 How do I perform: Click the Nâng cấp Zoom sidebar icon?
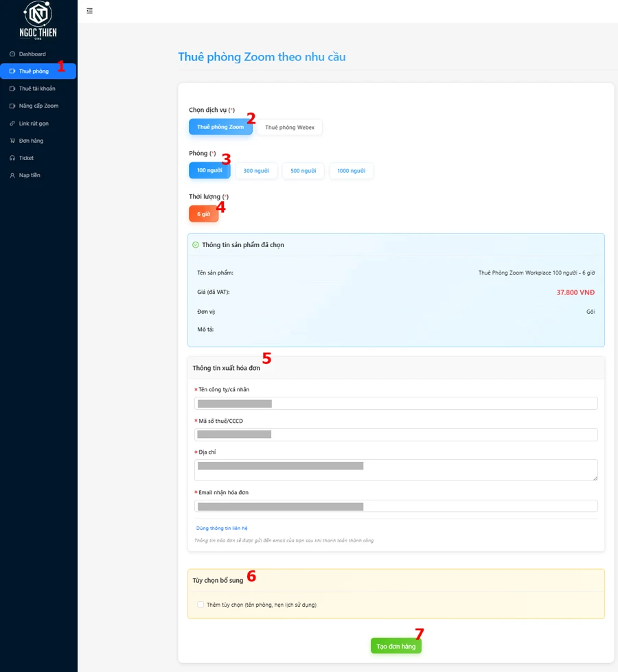(x=12, y=106)
